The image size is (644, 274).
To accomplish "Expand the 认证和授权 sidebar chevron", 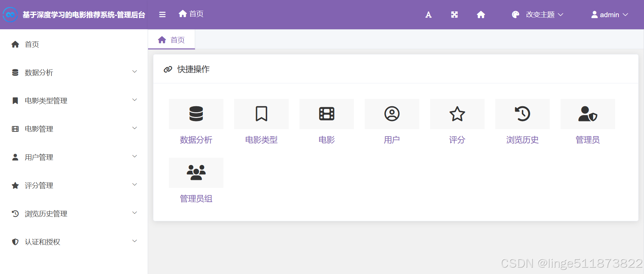I will coord(135,241).
